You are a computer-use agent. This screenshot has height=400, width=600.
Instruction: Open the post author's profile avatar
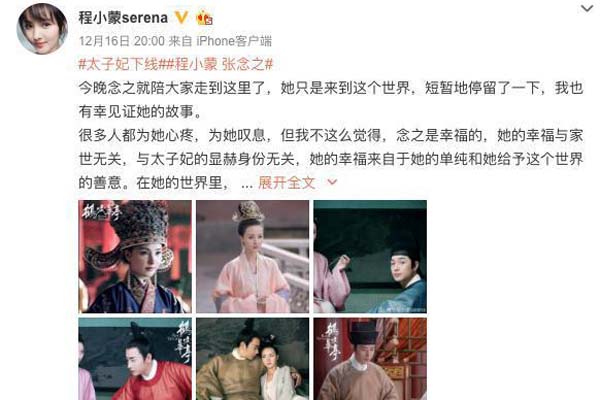tap(42, 28)
